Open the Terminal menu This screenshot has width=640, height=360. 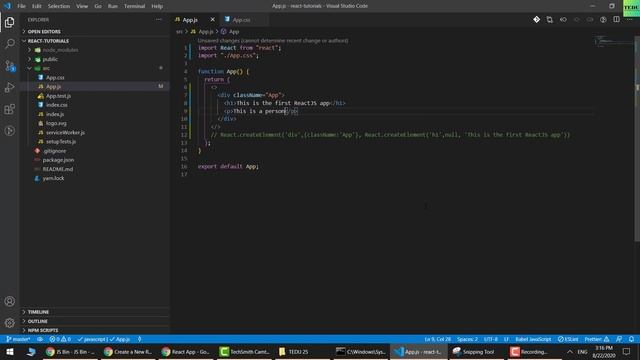coord(134,6)
